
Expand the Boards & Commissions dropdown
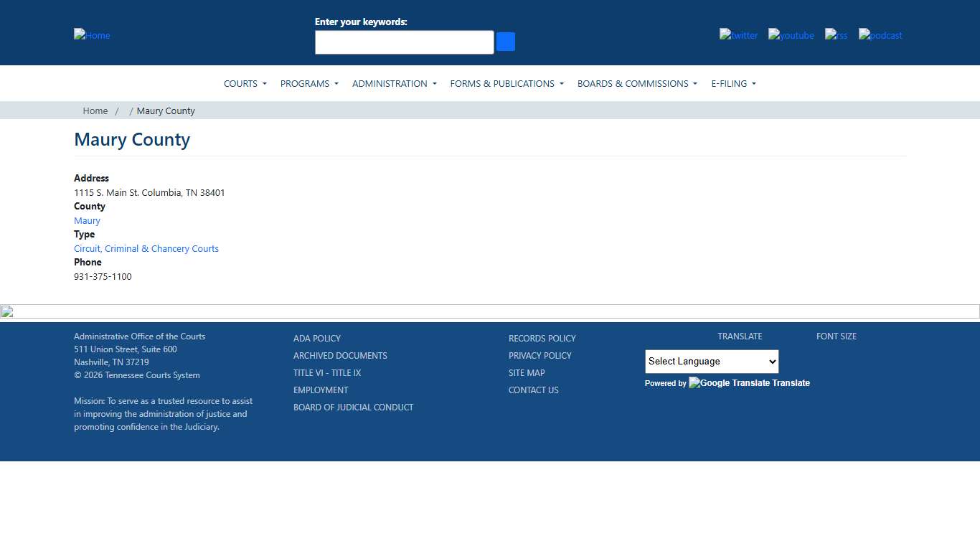pyautogui.click(x=637, y=84)
